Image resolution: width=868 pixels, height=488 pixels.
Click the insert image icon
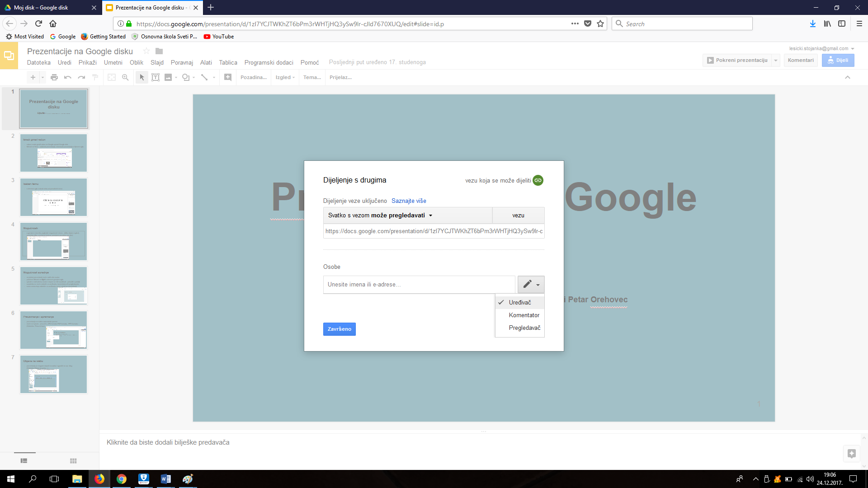(168, 77)
